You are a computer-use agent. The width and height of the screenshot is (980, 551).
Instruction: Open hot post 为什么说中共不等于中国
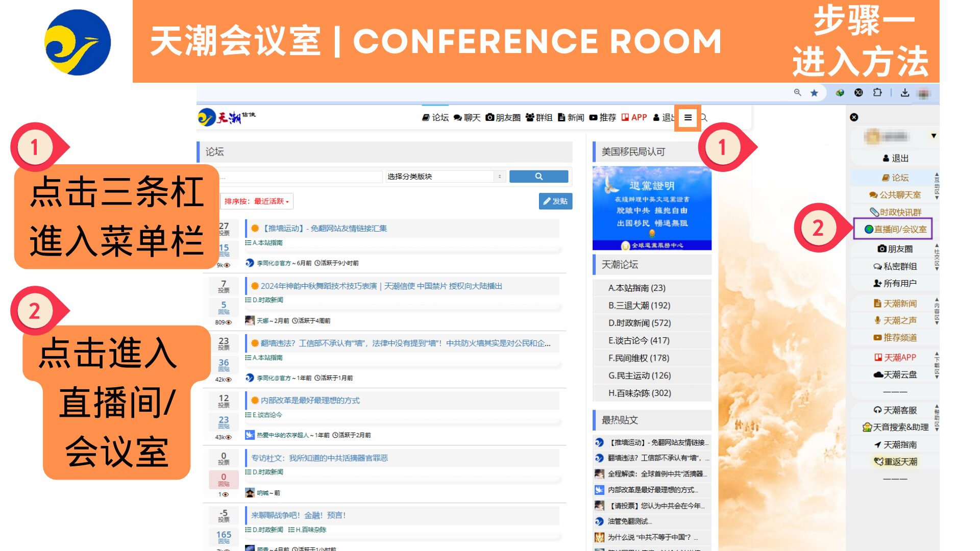click(x=652, y=537)
